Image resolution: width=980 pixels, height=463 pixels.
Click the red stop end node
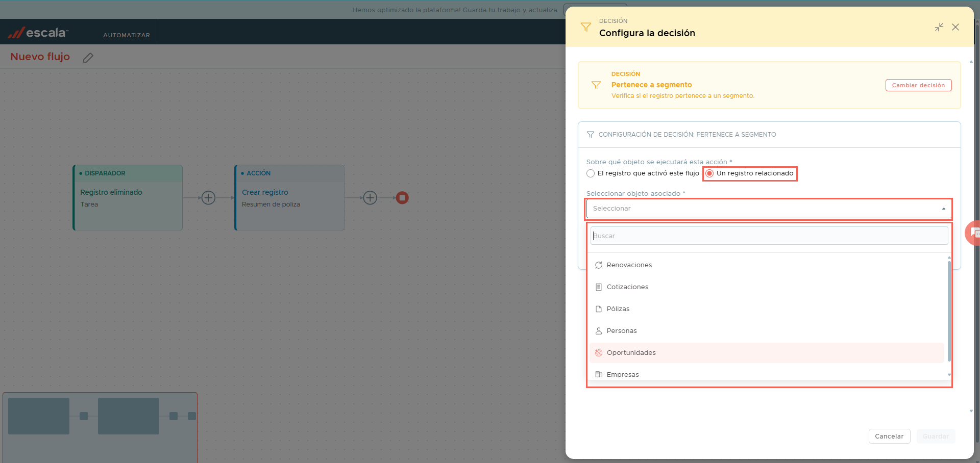pos(402,198)
